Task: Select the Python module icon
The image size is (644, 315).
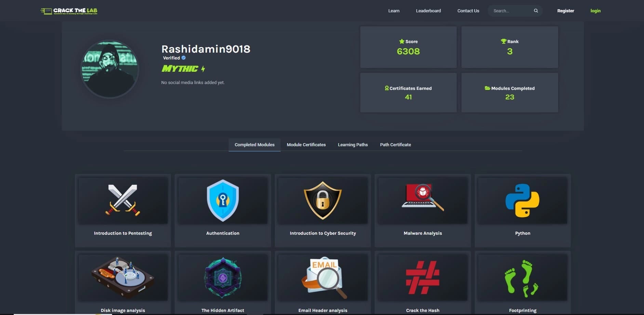Action: coord(522,201)
